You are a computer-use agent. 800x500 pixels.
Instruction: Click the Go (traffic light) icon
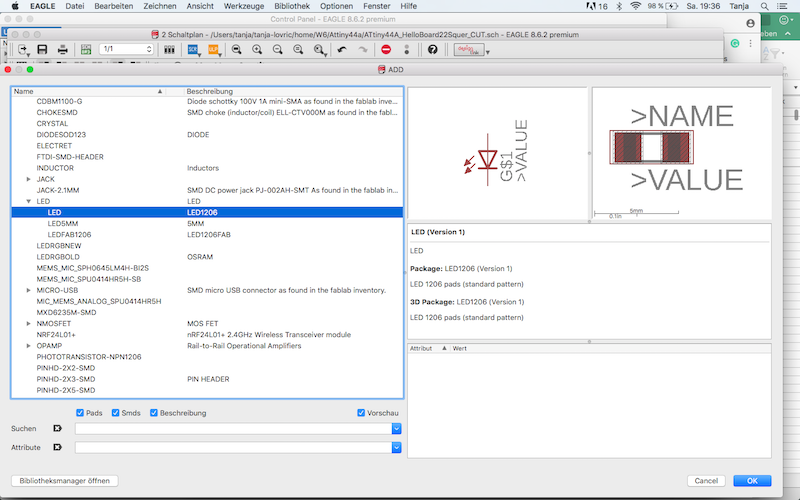(407, 49)
